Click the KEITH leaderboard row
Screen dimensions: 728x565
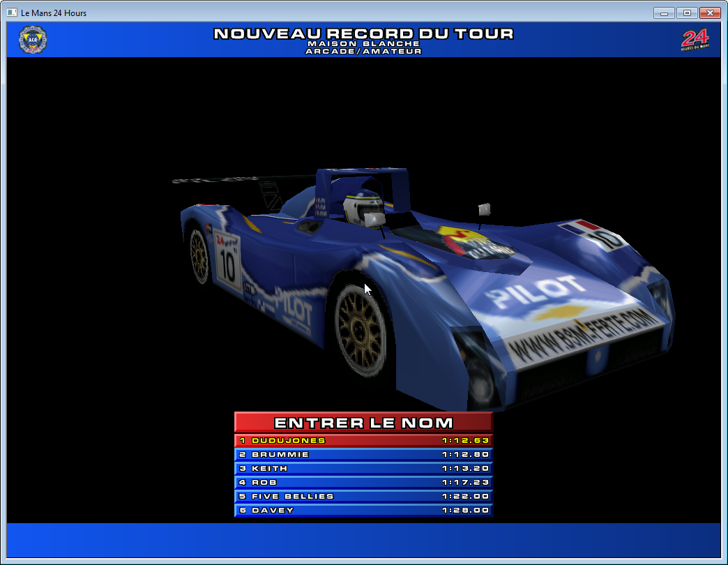tap(363, 468)
